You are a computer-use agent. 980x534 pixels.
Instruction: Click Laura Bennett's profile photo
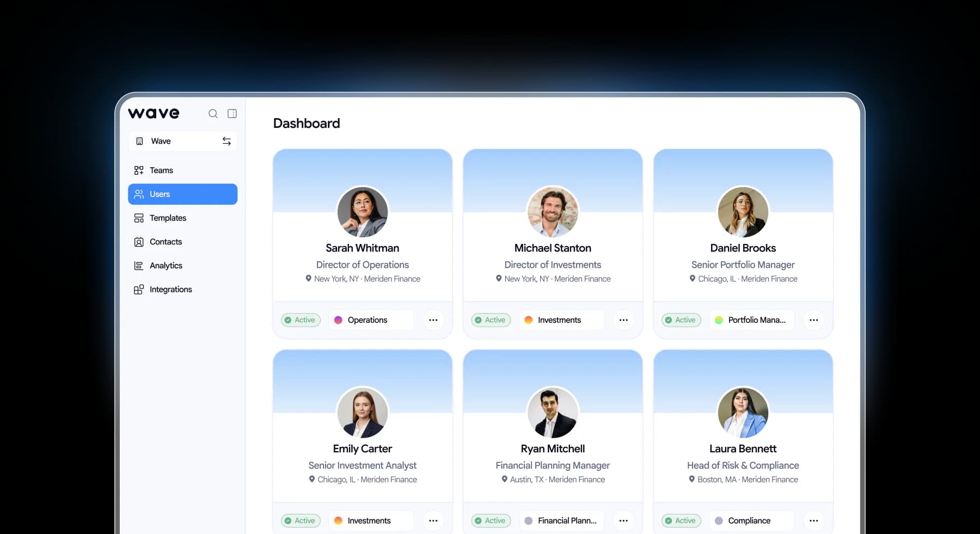click(743, 413)
